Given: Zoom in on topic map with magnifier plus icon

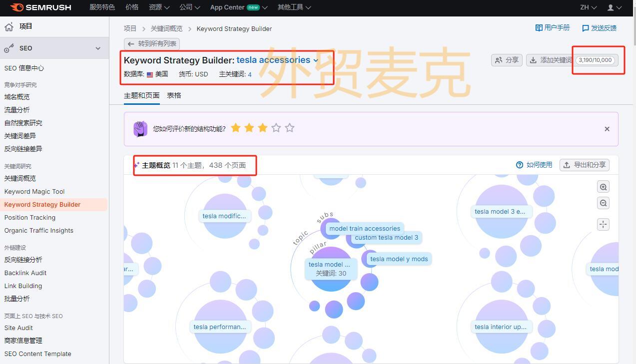Looking at the screenshot, I should [603, 186].
